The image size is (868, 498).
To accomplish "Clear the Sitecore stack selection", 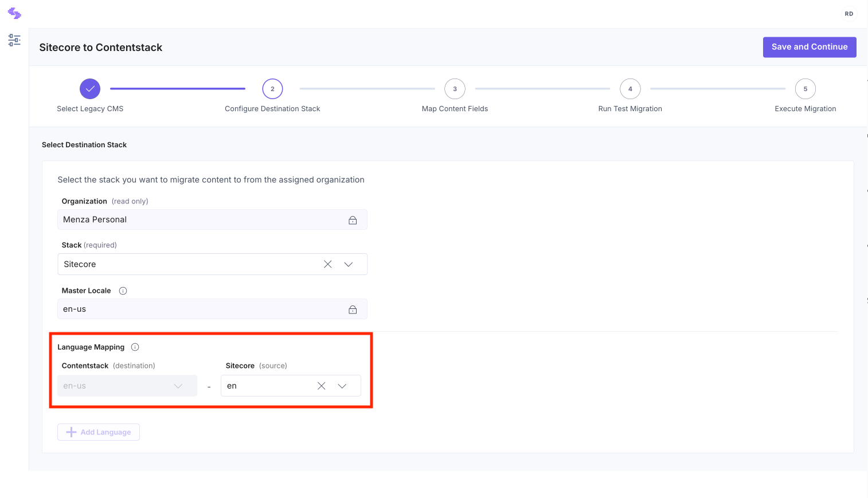I will pos(327,264).
